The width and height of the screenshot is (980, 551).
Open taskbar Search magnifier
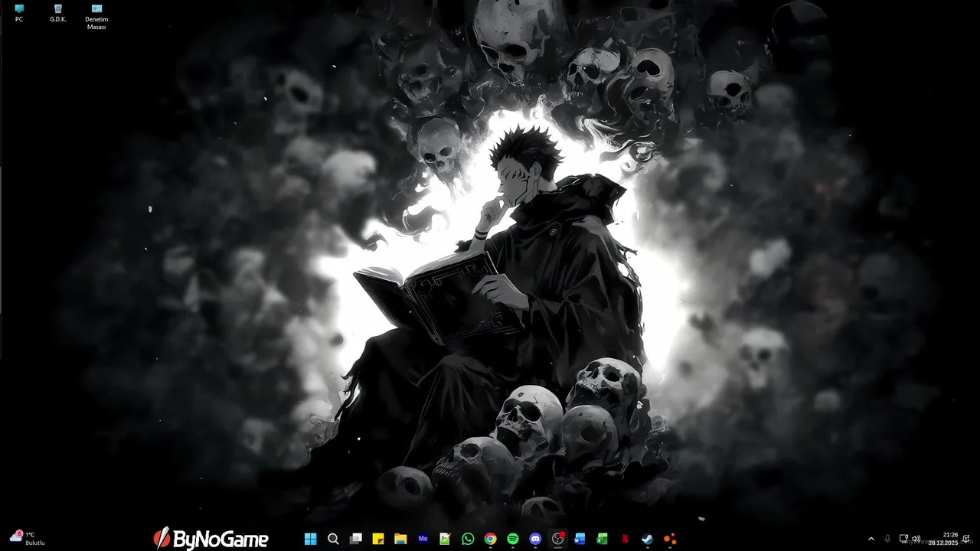[x=333, y=539]
